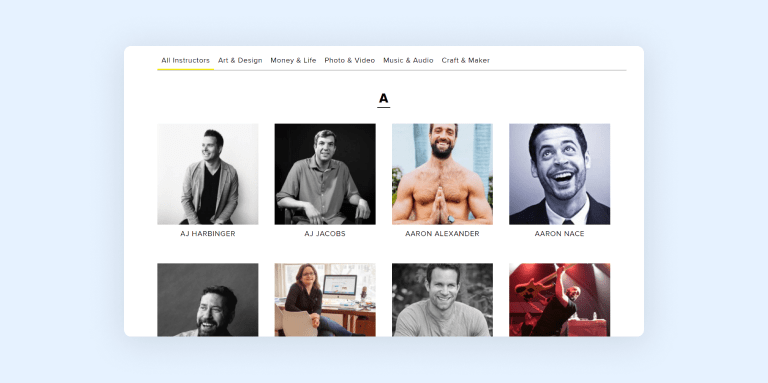Open photo of woman sitting at computer desk
The image size is (768, 383).
point(325,300)
